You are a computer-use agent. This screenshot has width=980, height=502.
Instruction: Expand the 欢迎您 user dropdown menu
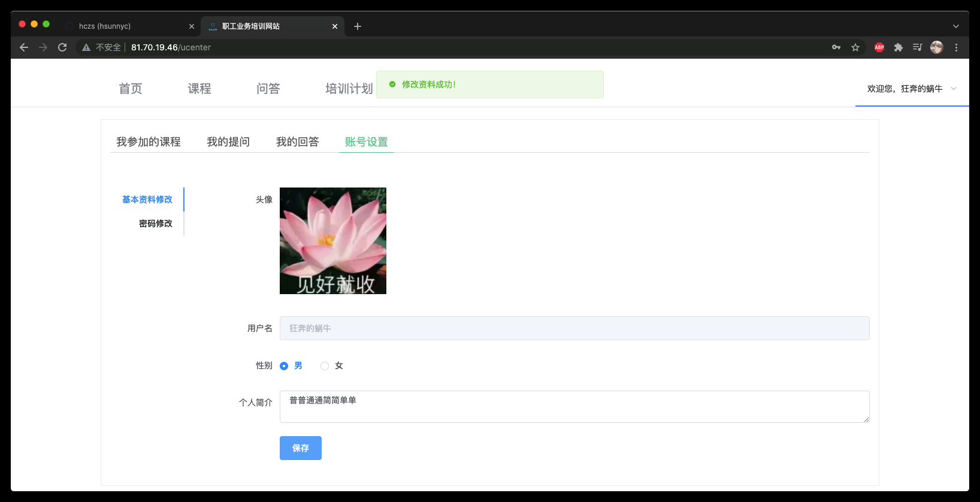coord(911,89)
